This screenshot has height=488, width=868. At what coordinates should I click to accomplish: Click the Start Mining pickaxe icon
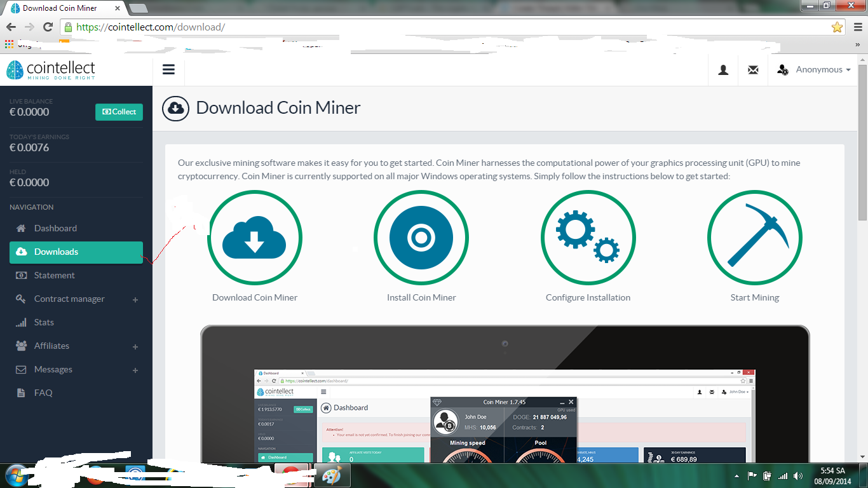[755, 238]
